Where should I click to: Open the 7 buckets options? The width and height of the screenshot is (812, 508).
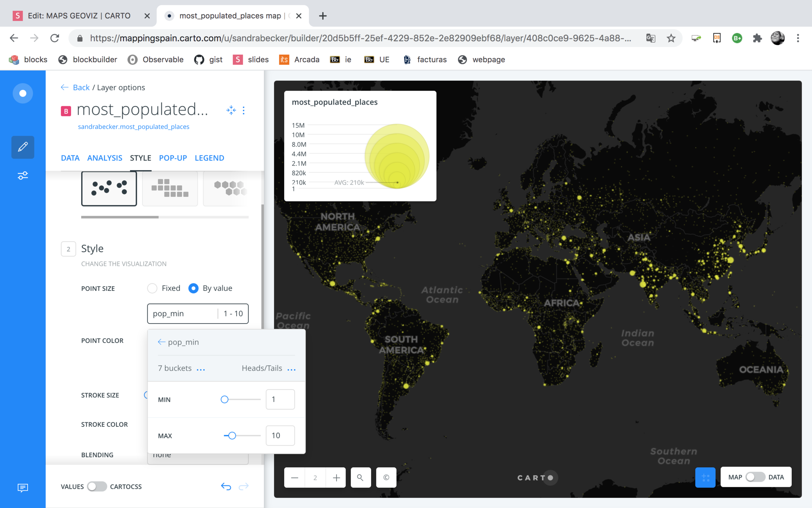pyautogui.click(x=201, y=369)
